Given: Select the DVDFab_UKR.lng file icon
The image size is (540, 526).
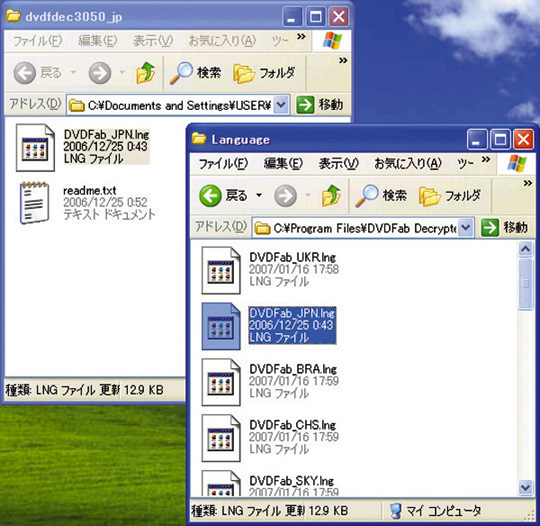Looking at the screenshot, I should coord(221,270).
